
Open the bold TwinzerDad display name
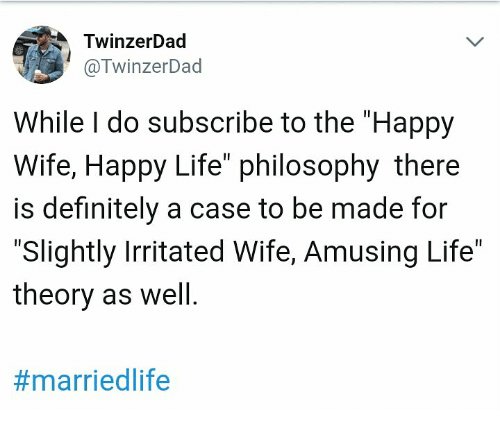click(x=135, y=41)
